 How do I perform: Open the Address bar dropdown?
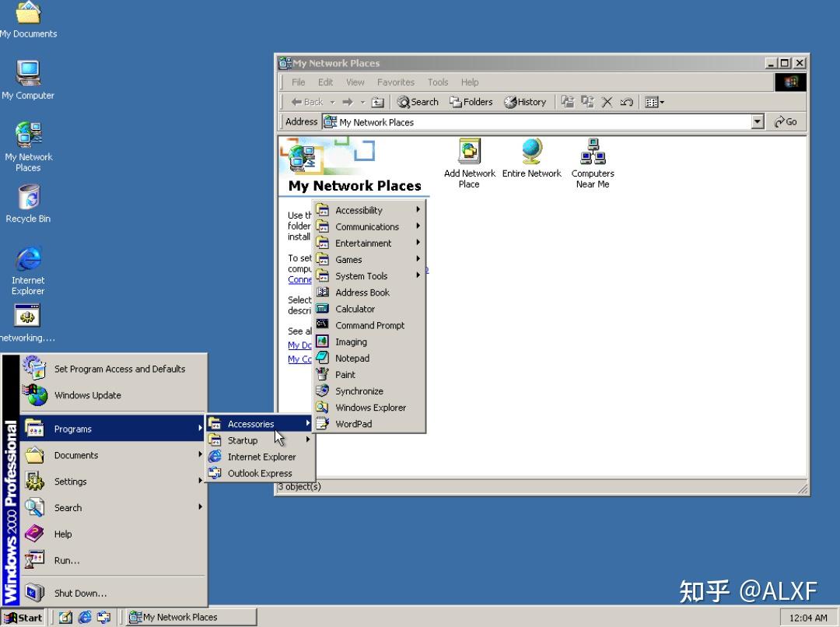pyautogui.click(x=756, y=121)
